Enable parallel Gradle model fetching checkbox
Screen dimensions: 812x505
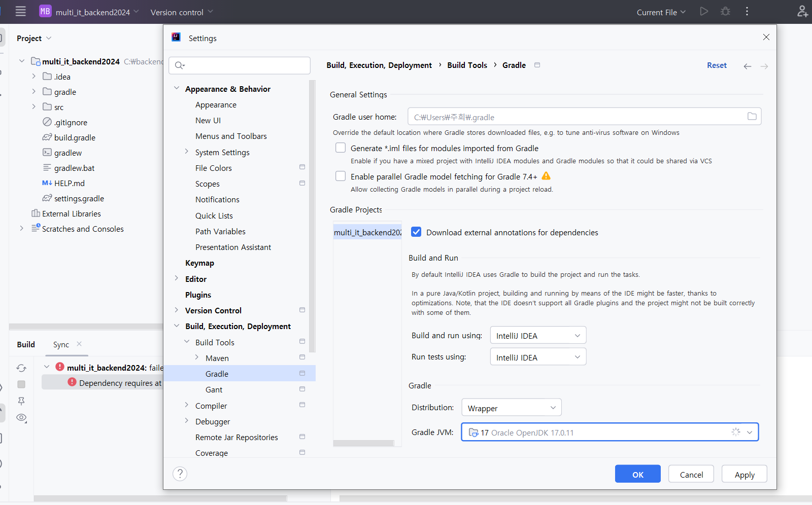point(341,176)
